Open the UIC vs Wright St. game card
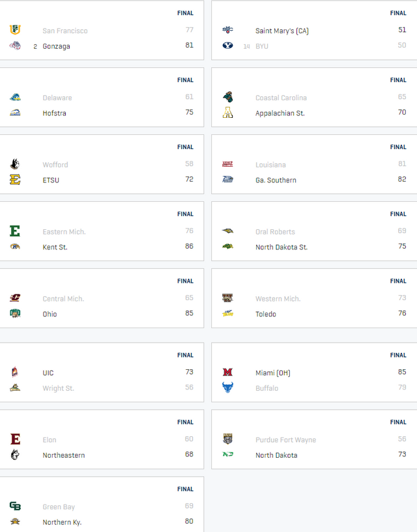417x532 pixels. click(102, 372)
